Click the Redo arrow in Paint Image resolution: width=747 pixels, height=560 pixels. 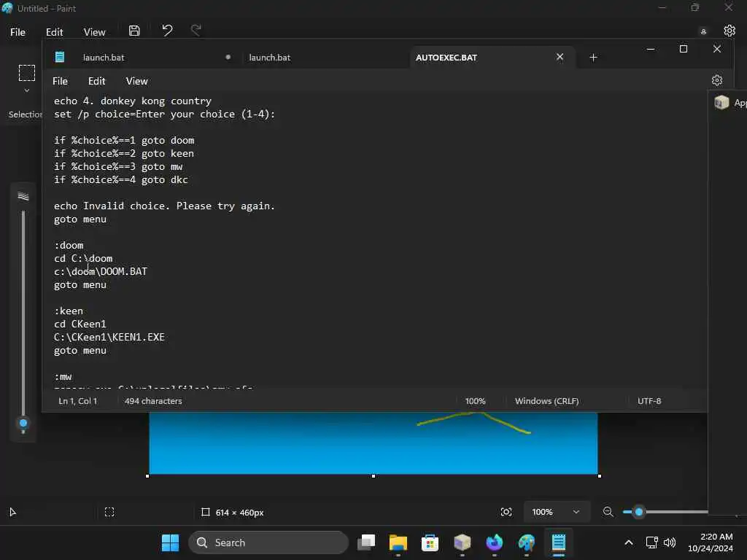click(196, 31)
